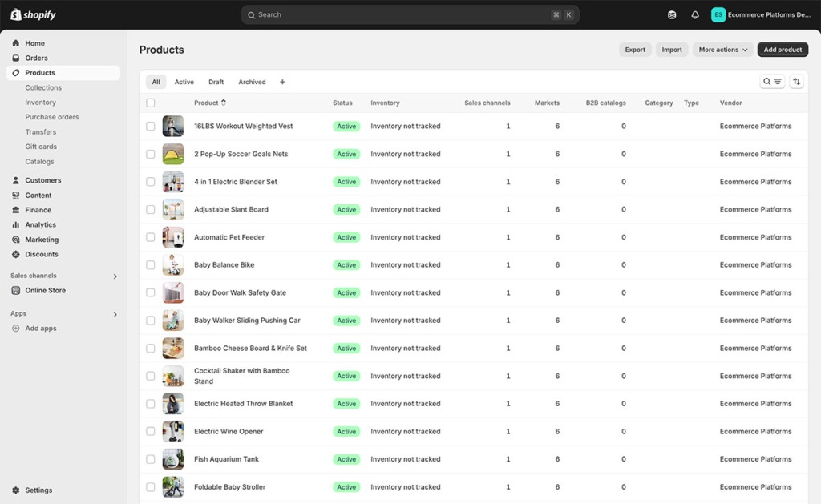Screen dimensions: 821x504
Task: Select the Online Store sales channel icon
Action: point(18,290)
